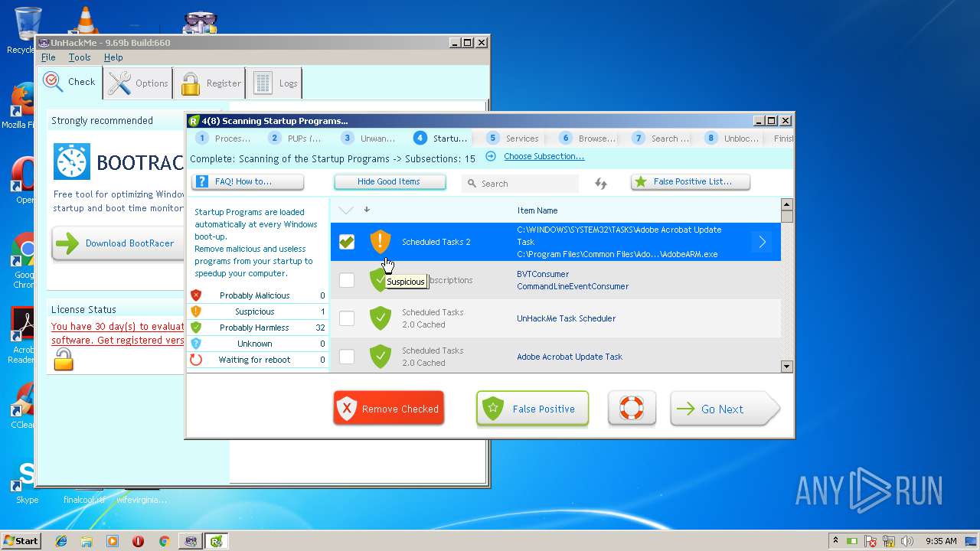The height and width of the screenshot is (551, 980).
Task: Open step 6 Browser tab
Action: click(587, 139)
